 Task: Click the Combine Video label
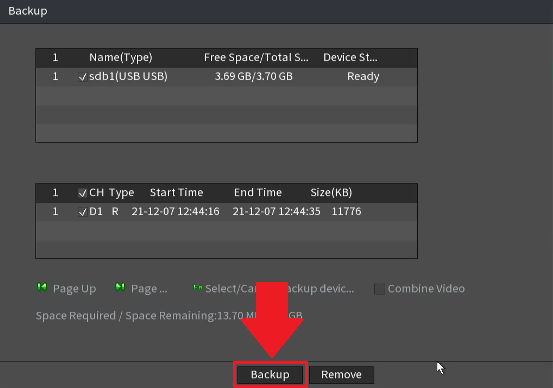426,289
